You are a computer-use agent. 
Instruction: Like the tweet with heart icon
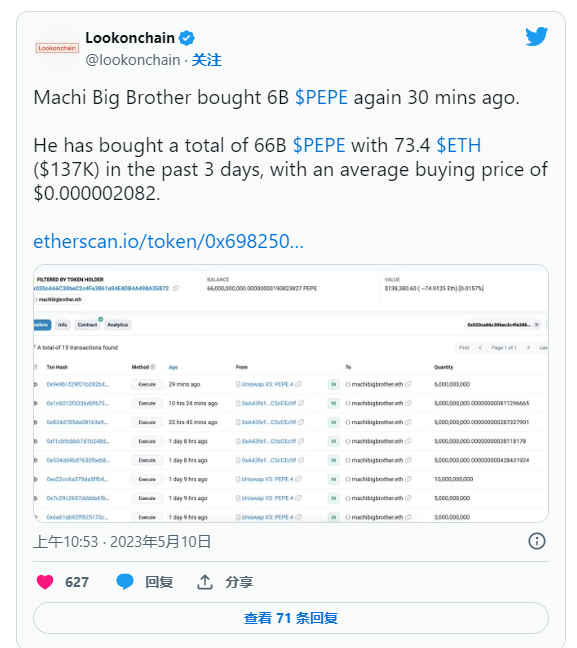coord(45,581)
